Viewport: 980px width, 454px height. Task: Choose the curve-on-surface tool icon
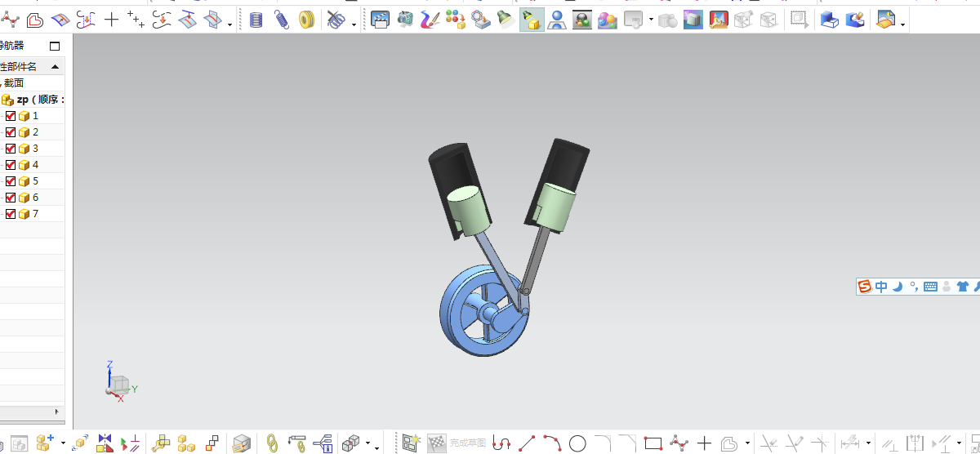60,20
